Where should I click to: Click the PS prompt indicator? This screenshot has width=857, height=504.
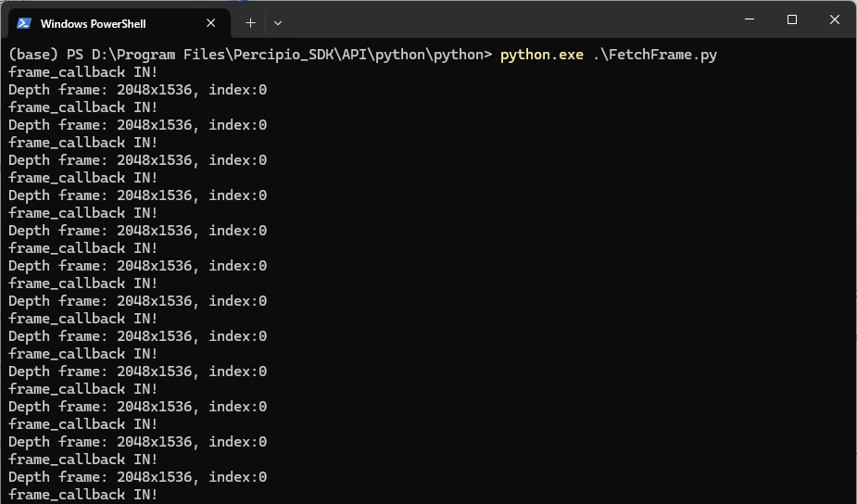pos(72,55)
